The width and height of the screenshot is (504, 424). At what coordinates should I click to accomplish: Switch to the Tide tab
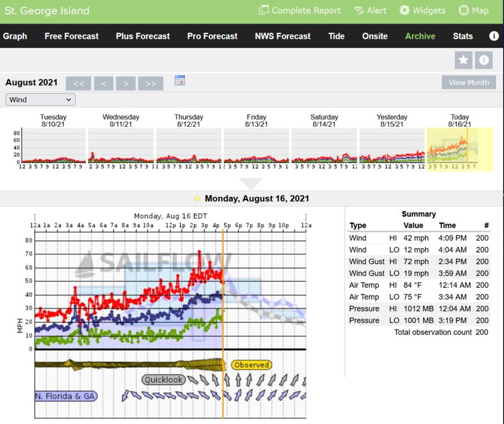[336, 36]
